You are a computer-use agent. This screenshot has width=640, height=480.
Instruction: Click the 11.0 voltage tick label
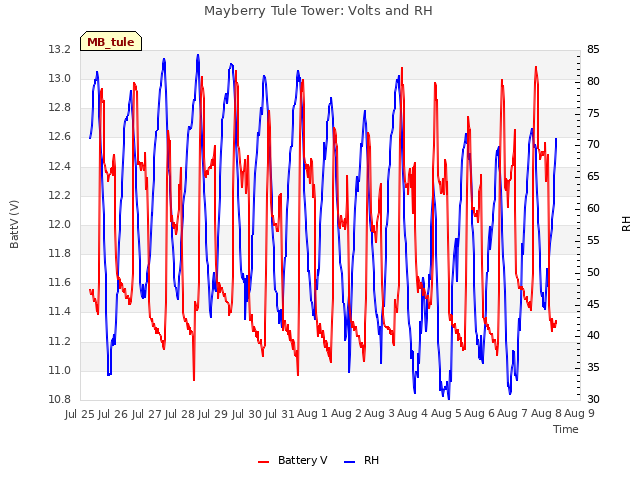tap(60, 371)
